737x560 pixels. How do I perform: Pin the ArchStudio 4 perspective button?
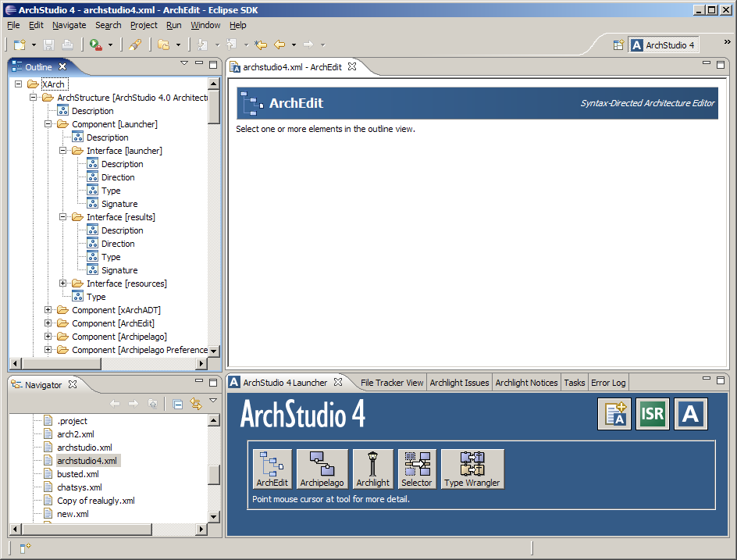coord(664,45)
